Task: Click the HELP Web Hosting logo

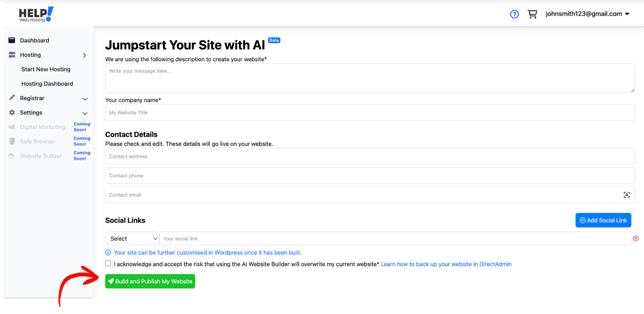Action: 36,14
